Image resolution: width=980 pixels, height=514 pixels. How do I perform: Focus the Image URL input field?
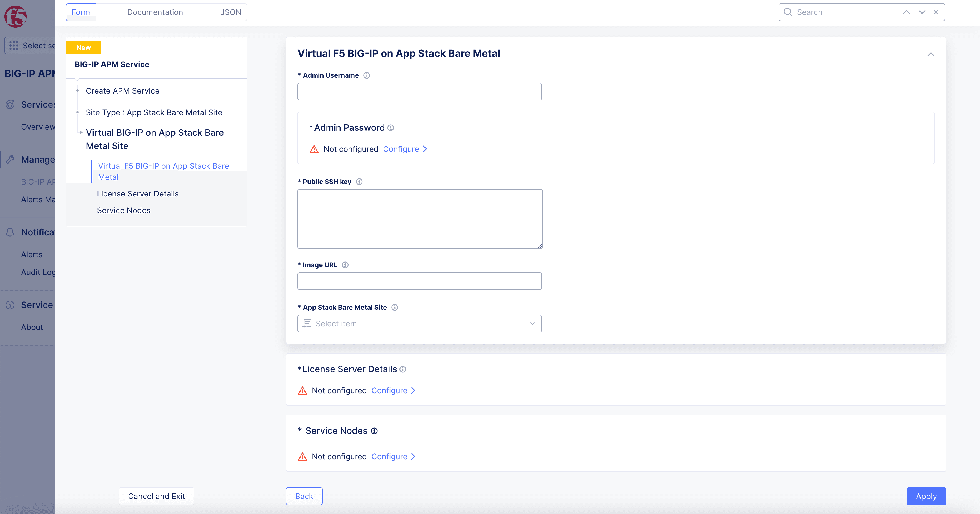click(419, 281)
